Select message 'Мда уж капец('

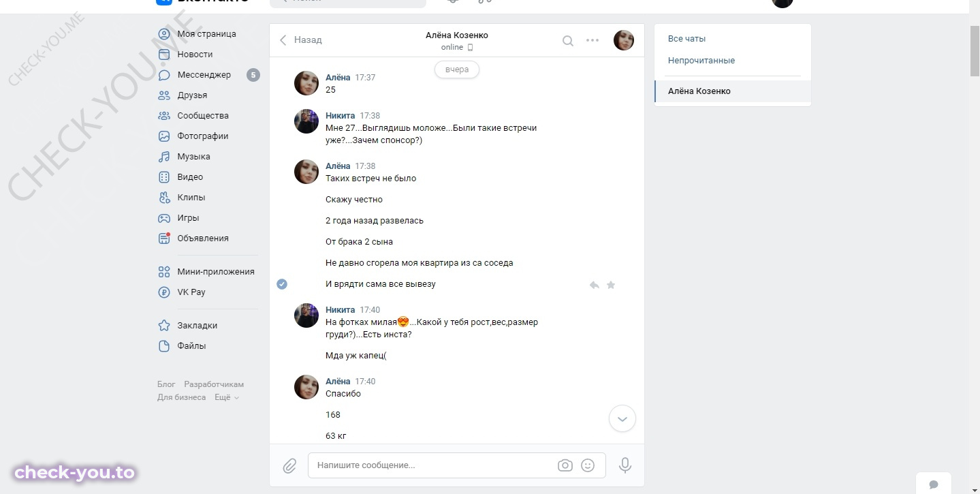[356, 356]
